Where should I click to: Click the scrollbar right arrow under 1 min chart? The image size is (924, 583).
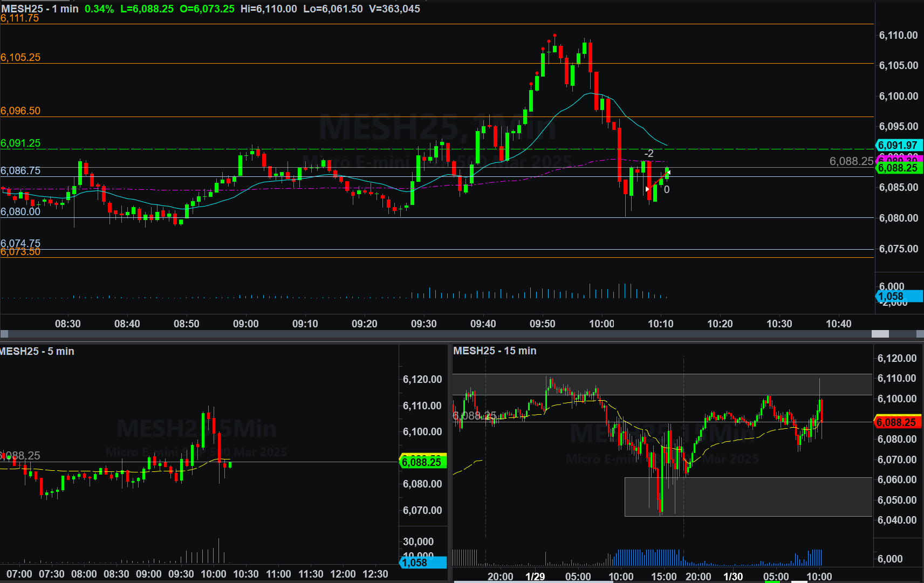click(x=920, y=334)
